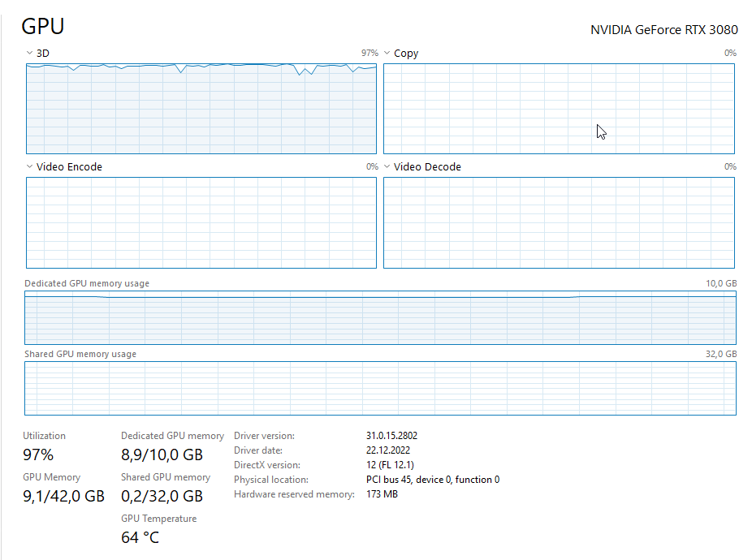This screenshot has height=560, width=752.
Task: Click inside the 3D utilization graph
Action: point(201,110)
